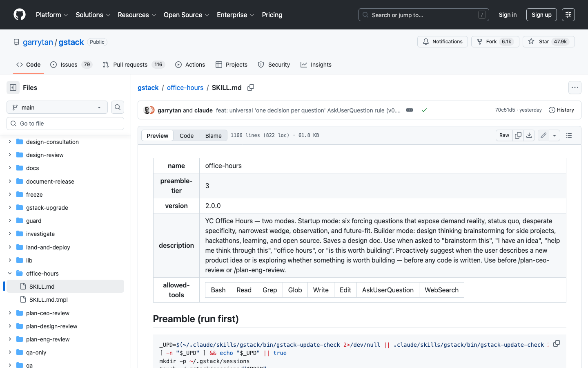Expand the freeze folder
The width and height of the screenshot is (588, 368).
(10, 195)
